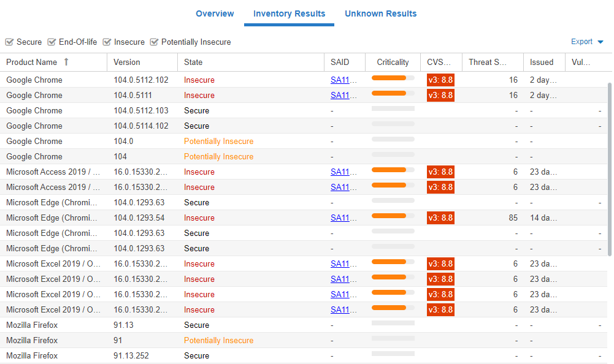
Task: Click criticality bar for Chrome 104.0.5111
Action: (393, 93)
